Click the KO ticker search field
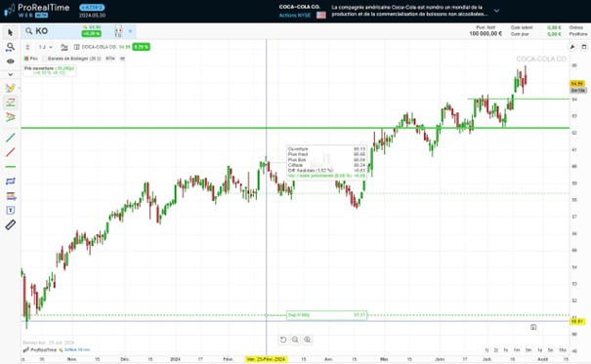591x364 pixels. [51, 31]
